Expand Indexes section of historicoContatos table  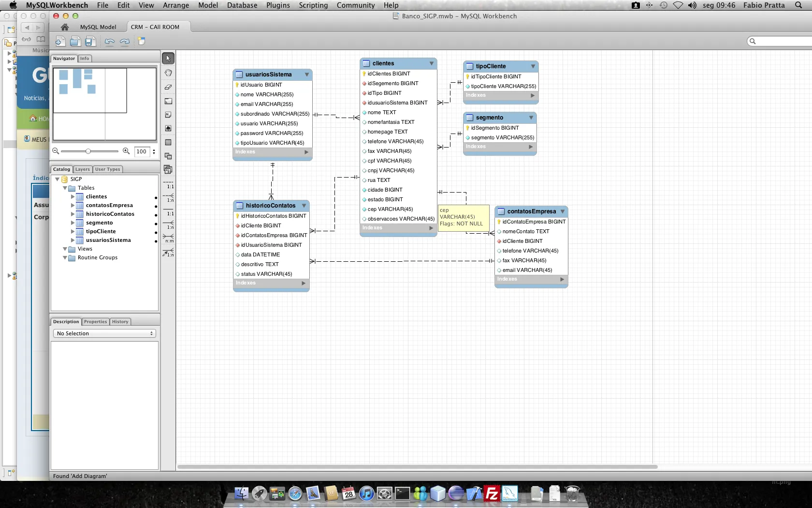point(304,283)
